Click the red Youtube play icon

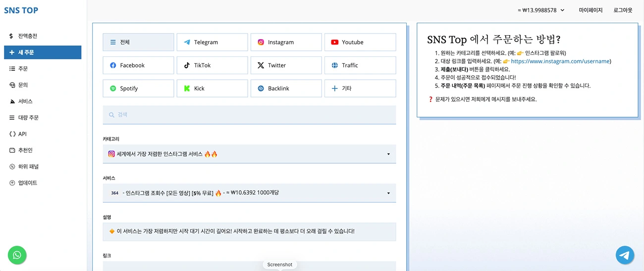tap(335, 42)
